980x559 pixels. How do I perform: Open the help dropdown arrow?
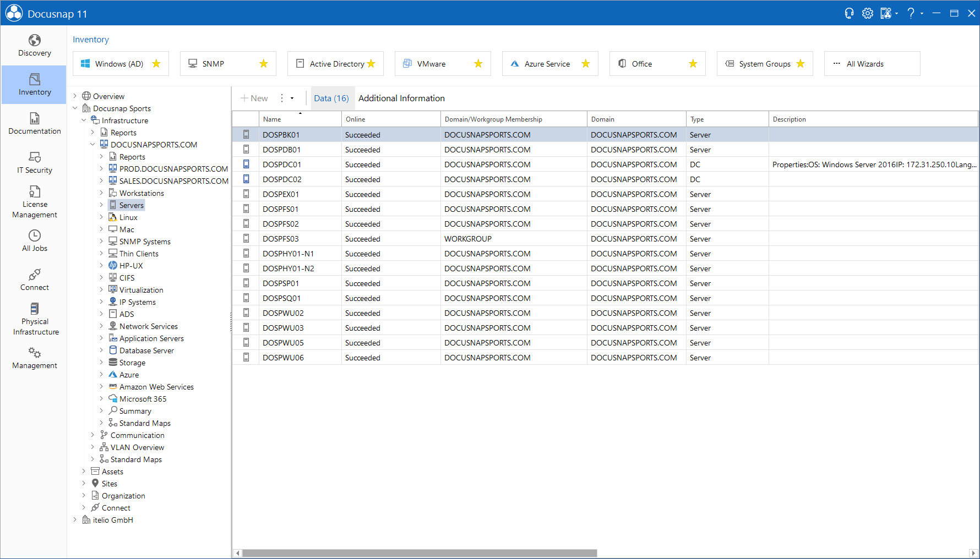(922, 13)
